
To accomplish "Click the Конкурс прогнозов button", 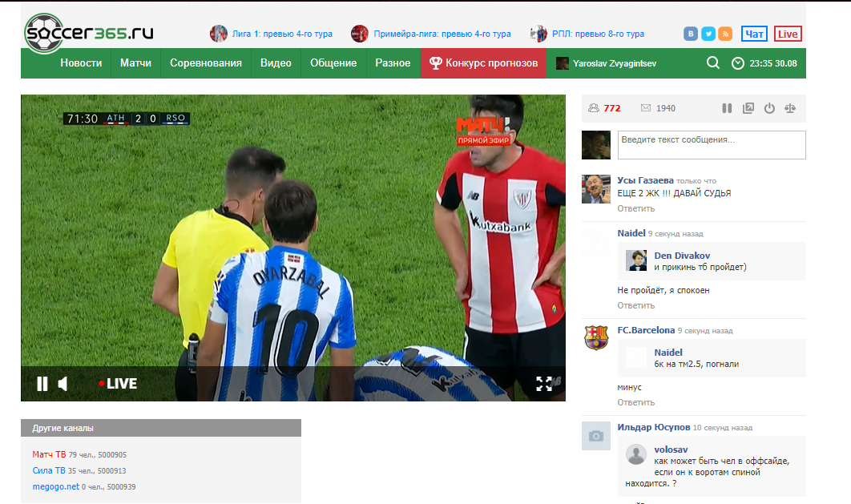I will [483, 63].
